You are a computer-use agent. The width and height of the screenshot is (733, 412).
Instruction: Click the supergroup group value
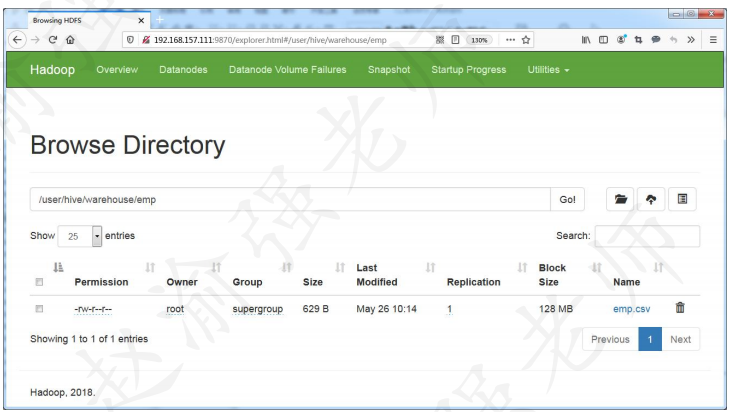(258, 309)
